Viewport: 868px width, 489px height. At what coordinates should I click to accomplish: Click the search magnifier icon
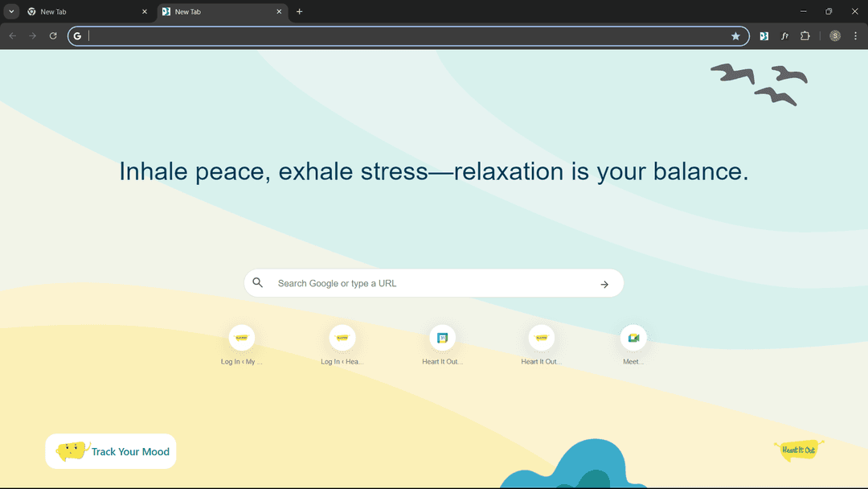pos(257,282)
